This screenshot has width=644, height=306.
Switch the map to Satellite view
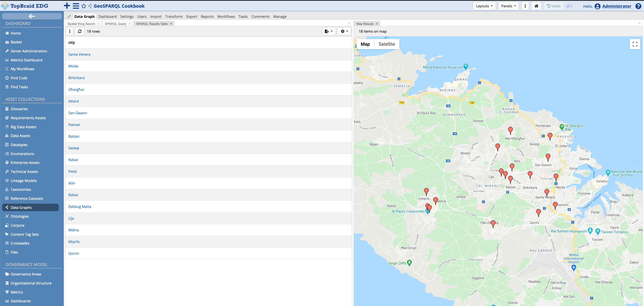(387, 44)
